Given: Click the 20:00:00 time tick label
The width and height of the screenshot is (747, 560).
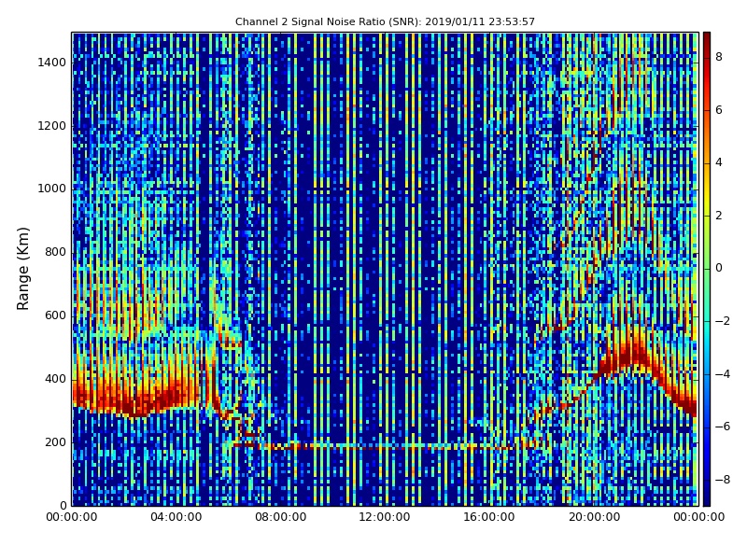Looking at the screenshot, I should tap(594, 517).
